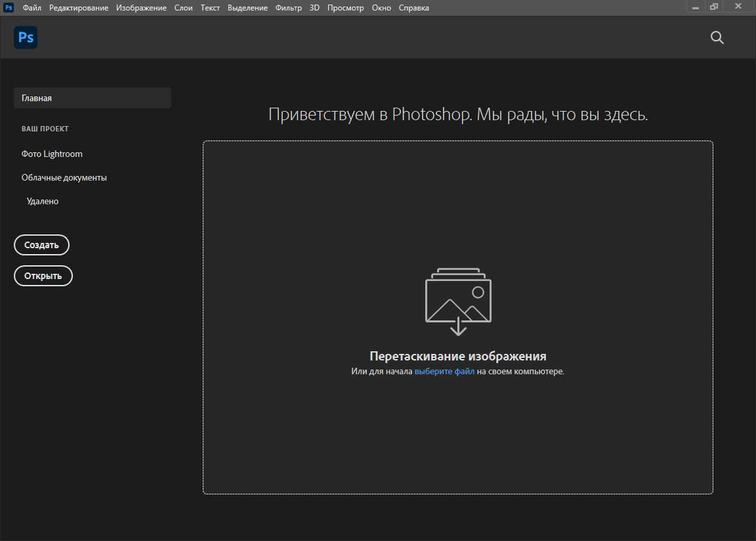Open Фото Lightroom section
756x541 pixels.
(52, 154)
